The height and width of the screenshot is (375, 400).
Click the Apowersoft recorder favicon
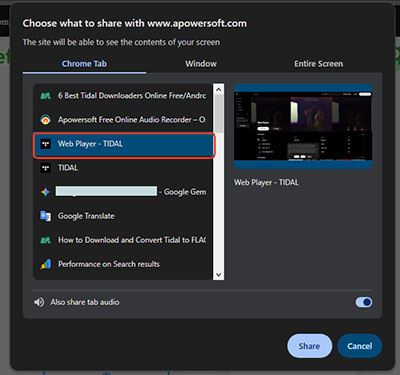pos(46,120)
